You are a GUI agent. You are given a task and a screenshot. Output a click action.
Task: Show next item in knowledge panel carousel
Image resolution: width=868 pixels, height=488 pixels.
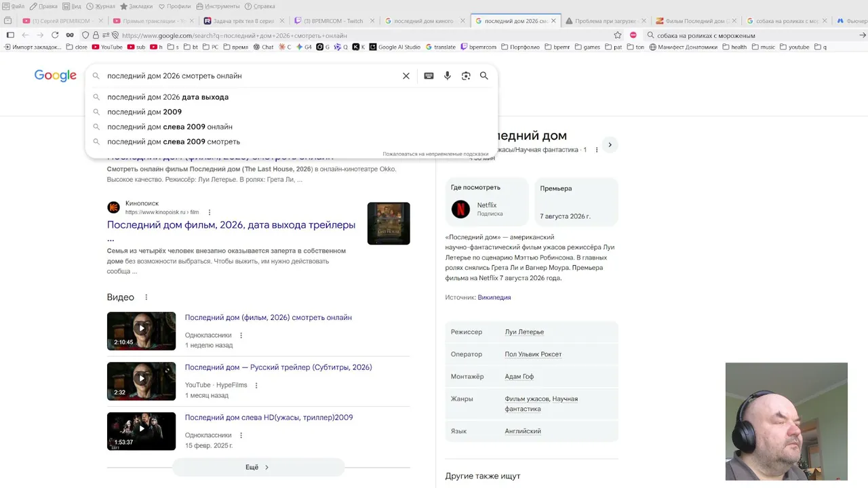click(610, 144)
